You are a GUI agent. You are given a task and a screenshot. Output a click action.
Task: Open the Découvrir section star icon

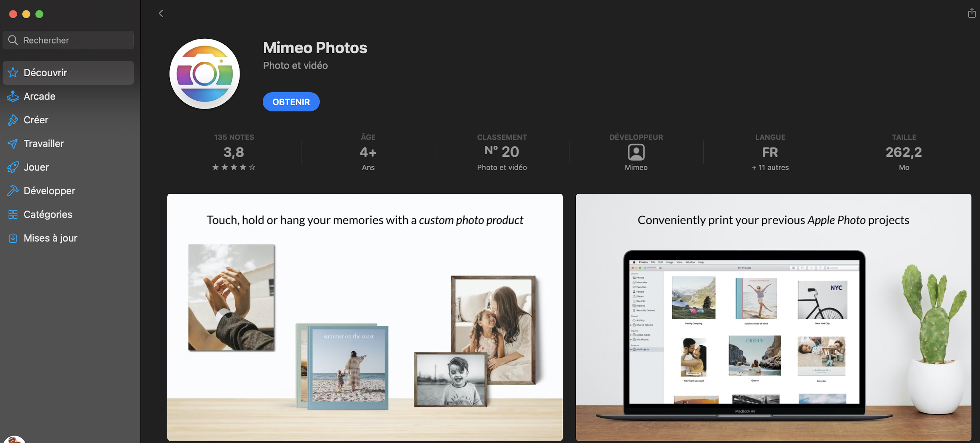click(x=13, y=72)
